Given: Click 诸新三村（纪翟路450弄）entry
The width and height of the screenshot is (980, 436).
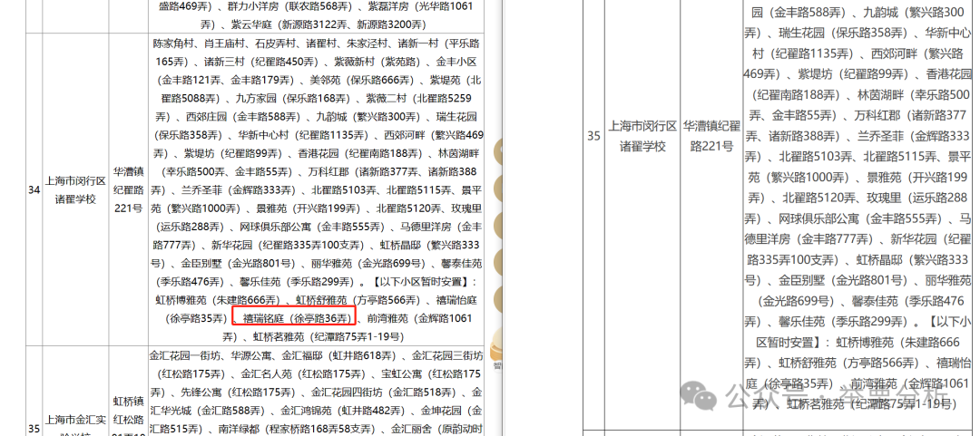Looking at the screenshot, I should click(x=262, y=63).
